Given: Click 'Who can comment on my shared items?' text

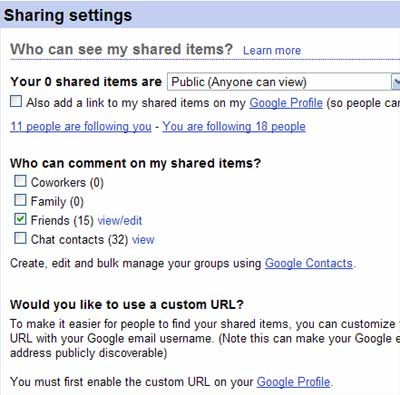Looking at the screenshot, I should pyautogui.click(x=135, y=163).
